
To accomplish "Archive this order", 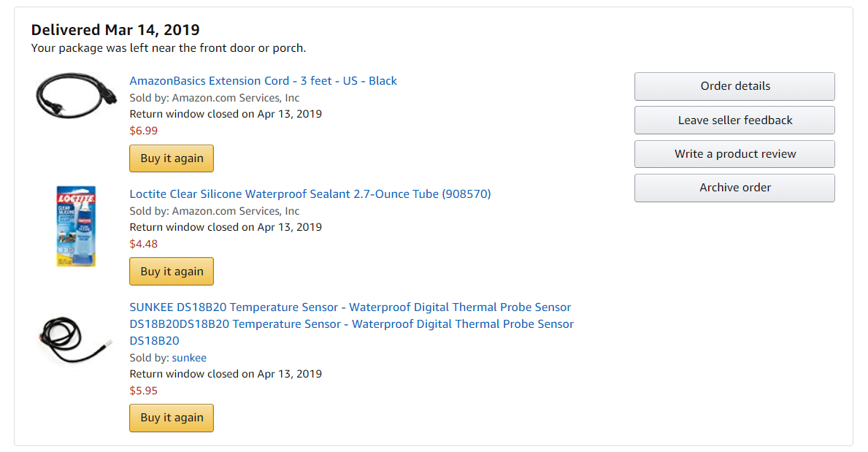I will 734,188.
